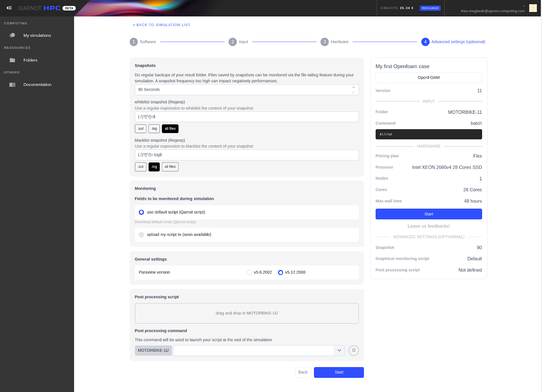Select Advanced settings (optionnal) step label

click(458, 42)
